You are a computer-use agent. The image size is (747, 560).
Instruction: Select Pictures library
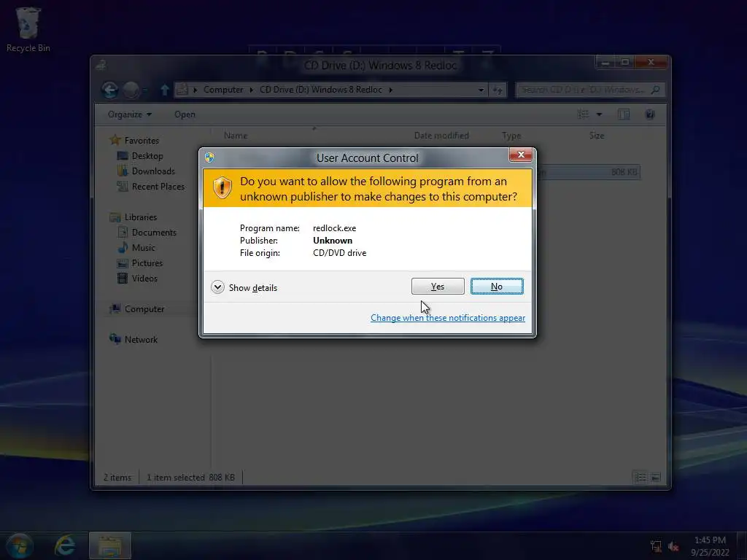tap(147, 262)
